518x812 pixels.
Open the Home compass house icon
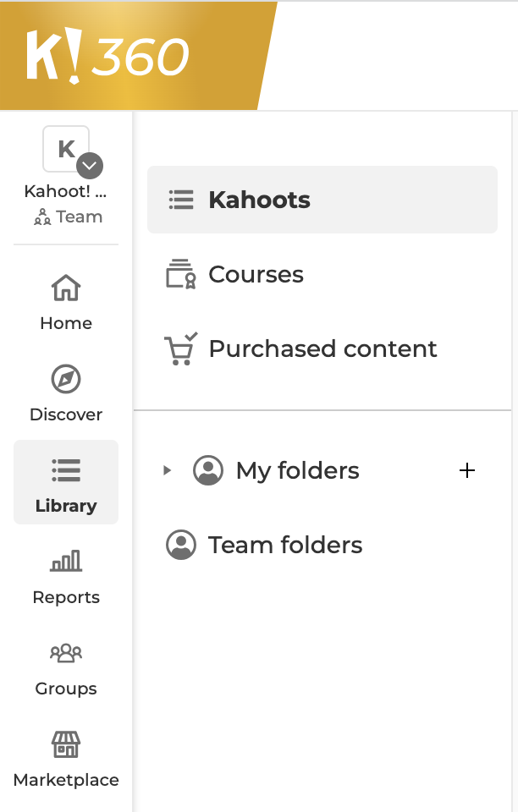pos(66,288)
